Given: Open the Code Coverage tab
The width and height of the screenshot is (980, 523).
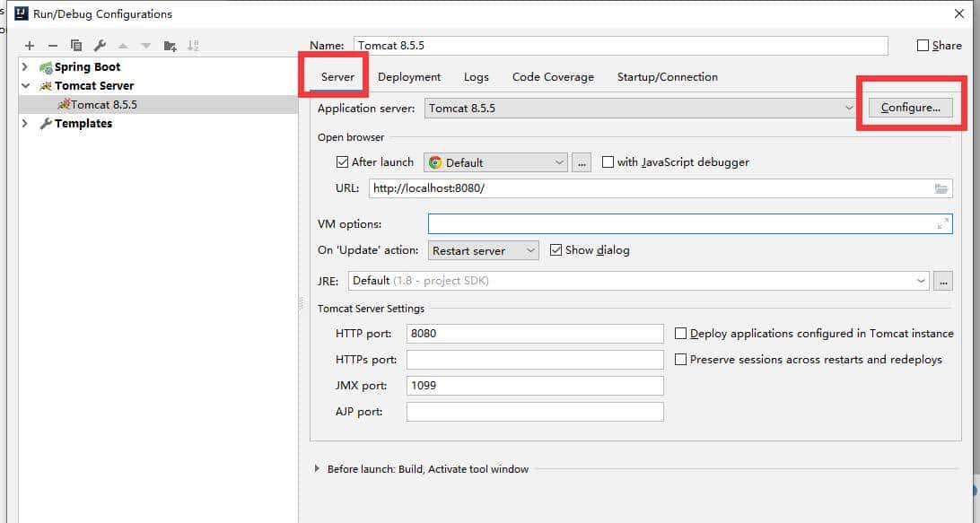Looking at the screenshot, I should tap(553, 77).
